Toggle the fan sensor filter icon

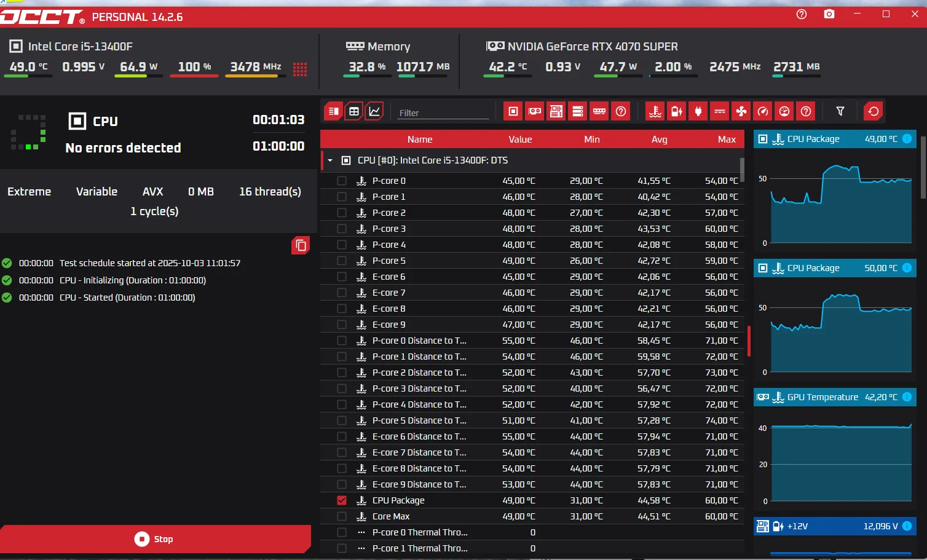(741, 111)
